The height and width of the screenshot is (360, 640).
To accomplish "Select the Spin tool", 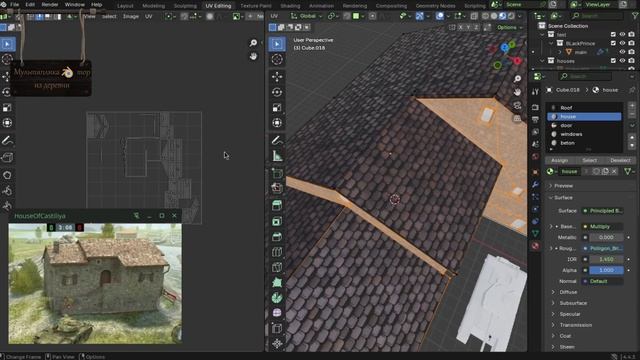I will (x=277, y=298).
